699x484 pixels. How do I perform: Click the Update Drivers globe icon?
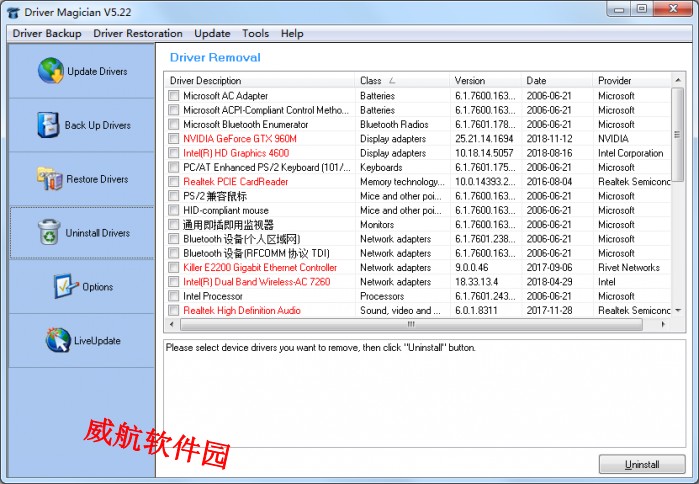(x=51, y=70)
